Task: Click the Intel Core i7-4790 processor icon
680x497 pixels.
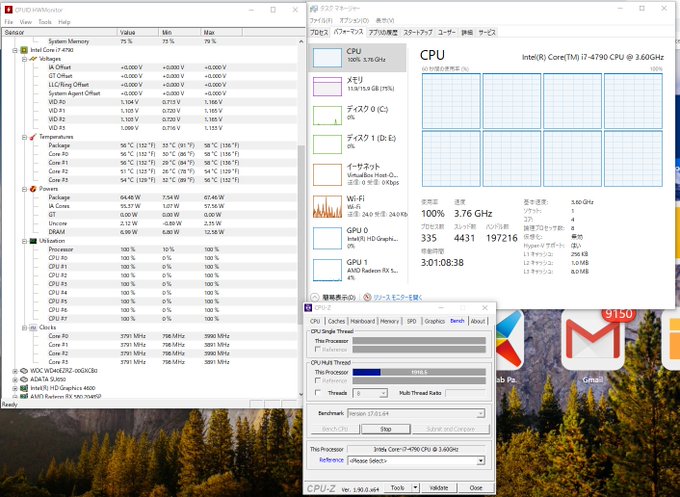Action: point(24,50)
